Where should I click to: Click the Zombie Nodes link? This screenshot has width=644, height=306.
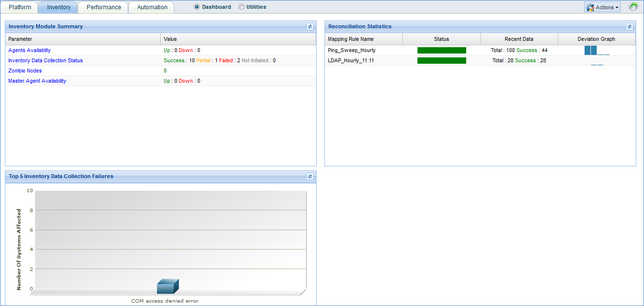[x=25, y=71]
